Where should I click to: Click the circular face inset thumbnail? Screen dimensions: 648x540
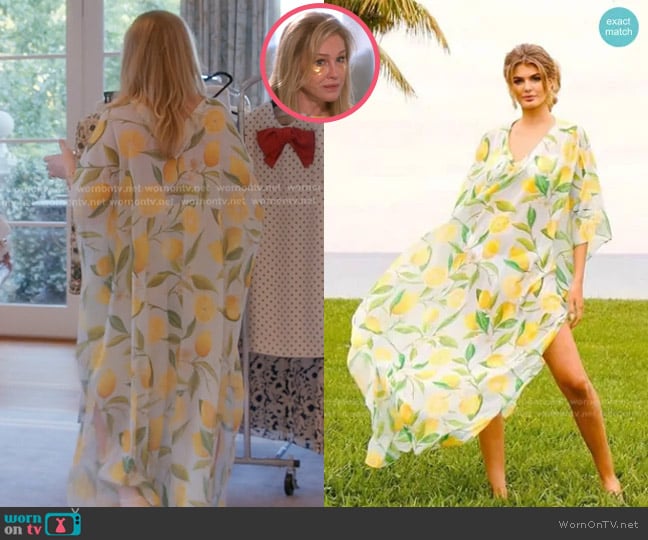pyautogui.click(x=320, y=62)
